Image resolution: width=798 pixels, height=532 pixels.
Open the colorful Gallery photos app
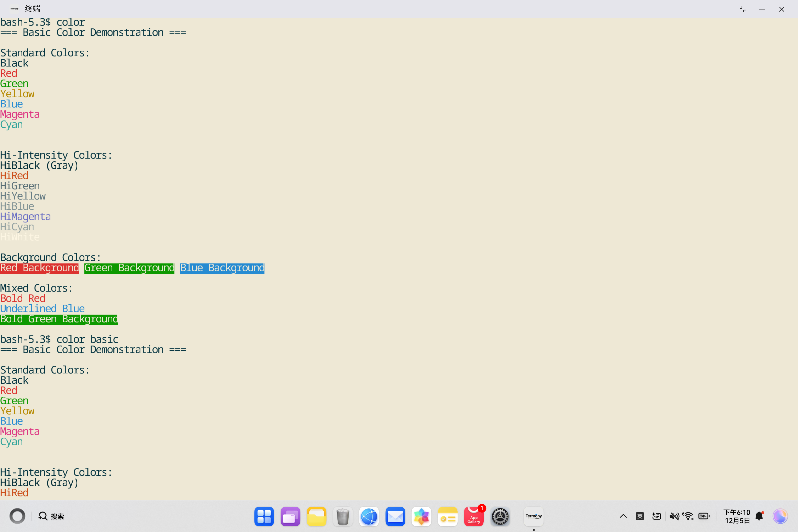coord(421,516)
